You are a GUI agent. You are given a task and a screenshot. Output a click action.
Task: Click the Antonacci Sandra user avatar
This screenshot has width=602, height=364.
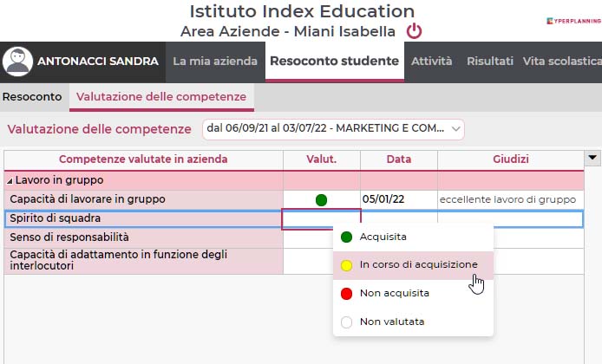pyautogui.click(x=17, y=62)
